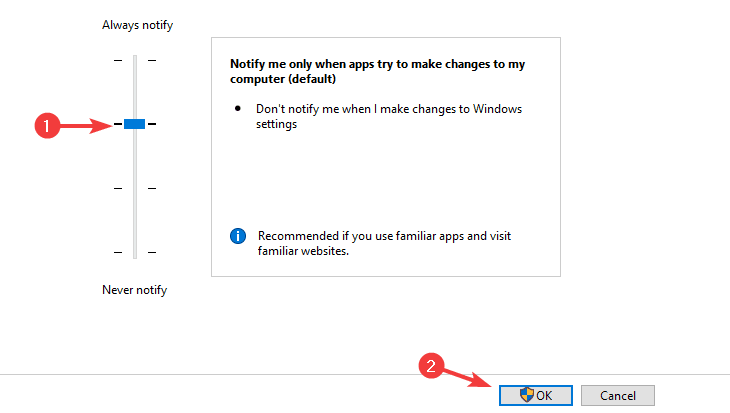Viewport: 730px width, 413px height.
Task: Click the third-level right tick mark
Action: (152, 189)
